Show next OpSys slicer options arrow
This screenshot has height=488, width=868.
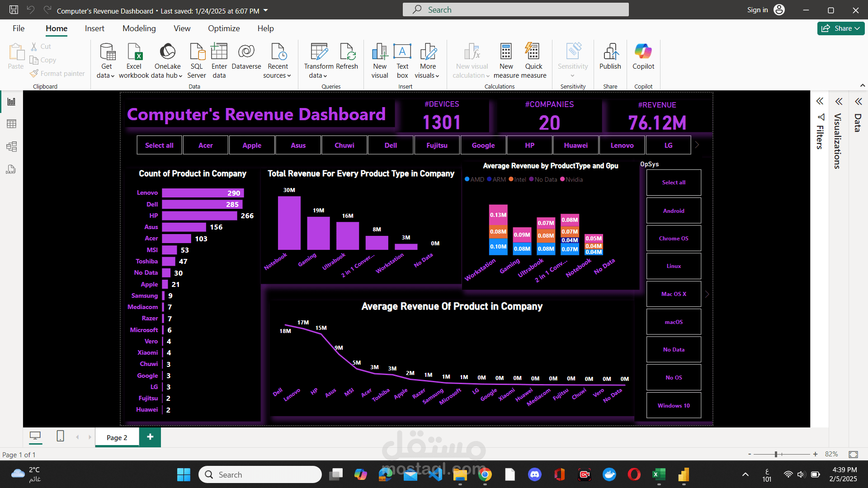pos(707,294)
